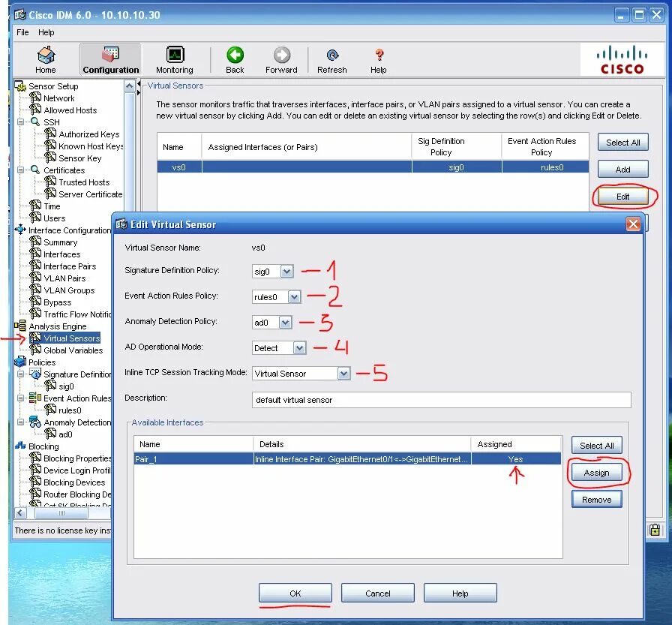Click the SSH magnifier icon
Image resolution: width=672 pixels, height=625 pixels.
point(35,122)
